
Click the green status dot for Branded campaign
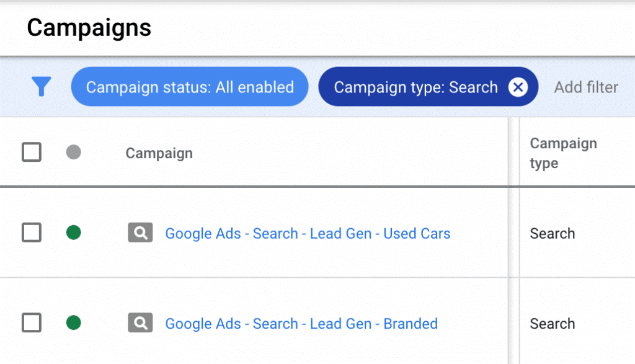coord(73,323)
